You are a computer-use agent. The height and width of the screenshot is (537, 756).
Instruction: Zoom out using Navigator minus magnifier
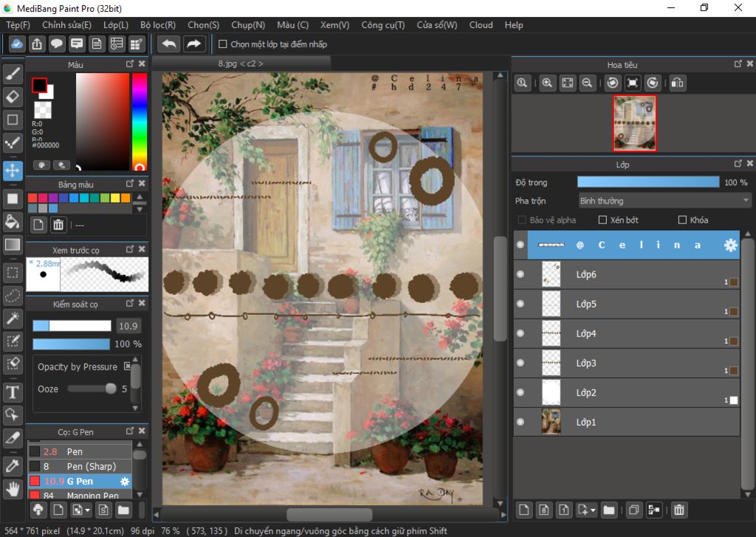(587, 83)
